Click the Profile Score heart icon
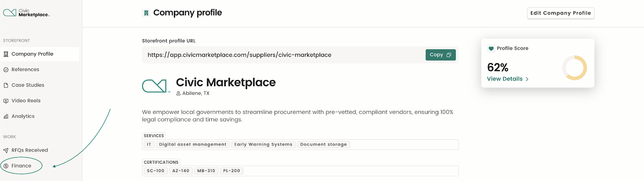Image resolution: width=644 pixels, height=181 pixels. click(491, 48)
